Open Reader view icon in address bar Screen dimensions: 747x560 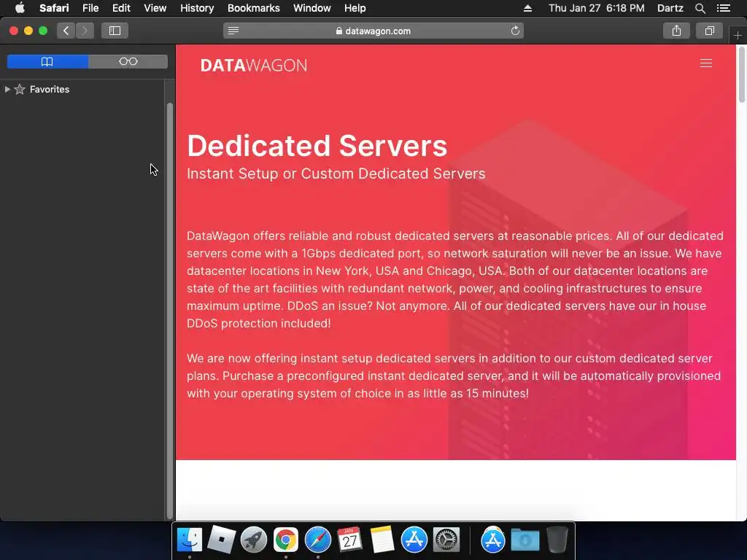click(x=233, y=31)
